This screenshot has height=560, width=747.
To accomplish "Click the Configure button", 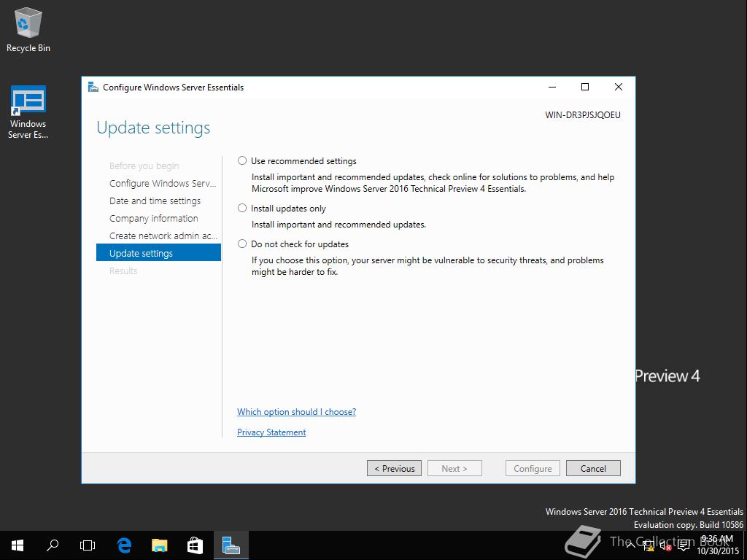I will click(533, 468).
